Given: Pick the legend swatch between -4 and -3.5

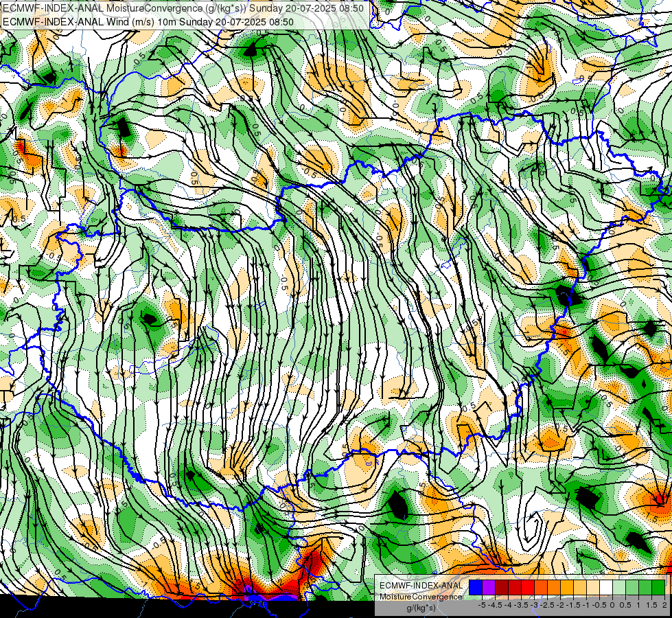Looking at the screenshot, I should 515,588.
